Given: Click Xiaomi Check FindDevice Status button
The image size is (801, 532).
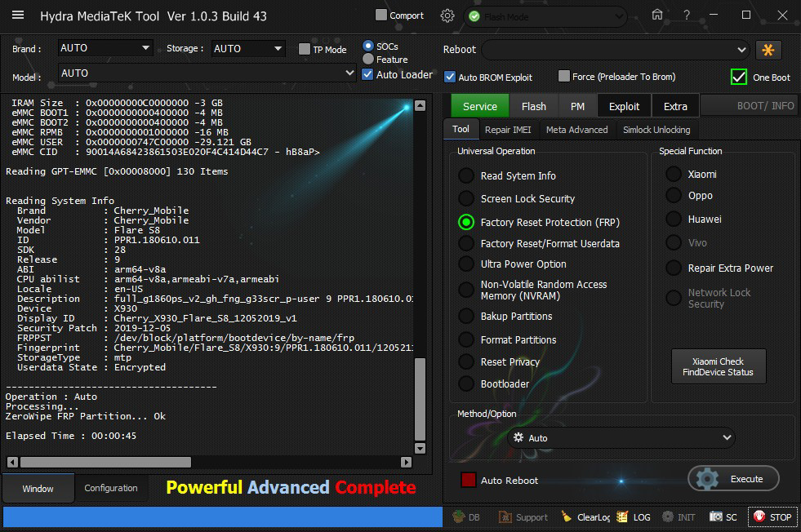Looking at the screenshot, I should (718, 367).
